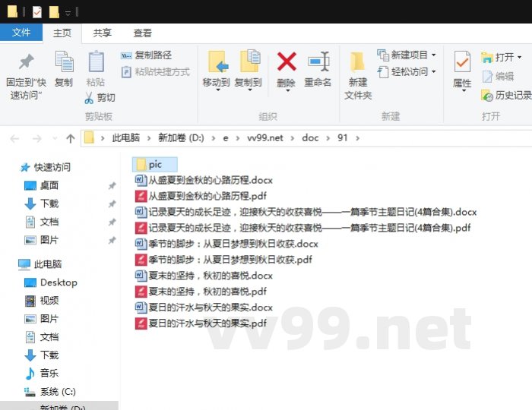The width and height of the screenshot is (532, 410).
Task: Open Documents (文档) under This PC
Action: click(x=41, y=337)
